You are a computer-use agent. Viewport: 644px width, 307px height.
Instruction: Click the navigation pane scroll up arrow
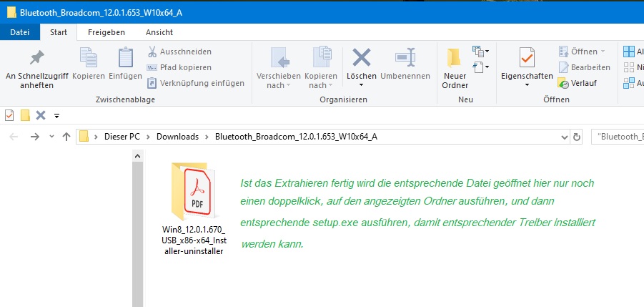[137, 156]
